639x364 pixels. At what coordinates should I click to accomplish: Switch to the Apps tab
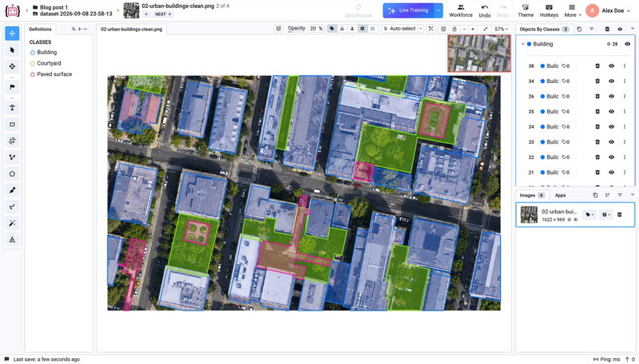click(561, 196)
